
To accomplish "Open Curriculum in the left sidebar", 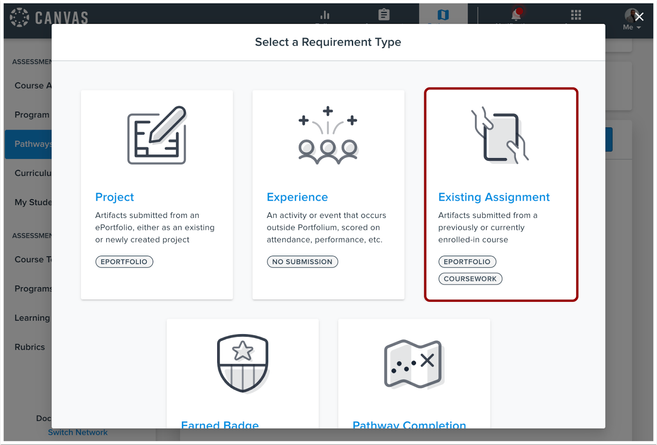I will coord(30,173).
